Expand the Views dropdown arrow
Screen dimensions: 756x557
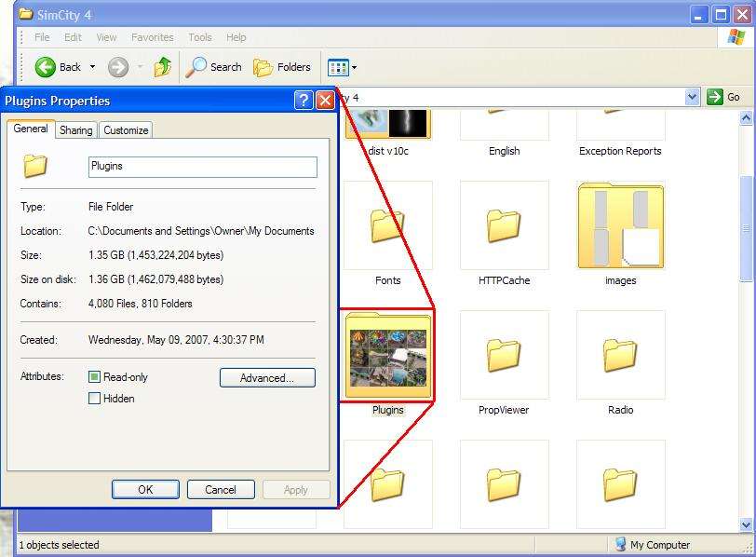(x=355, y=67)
